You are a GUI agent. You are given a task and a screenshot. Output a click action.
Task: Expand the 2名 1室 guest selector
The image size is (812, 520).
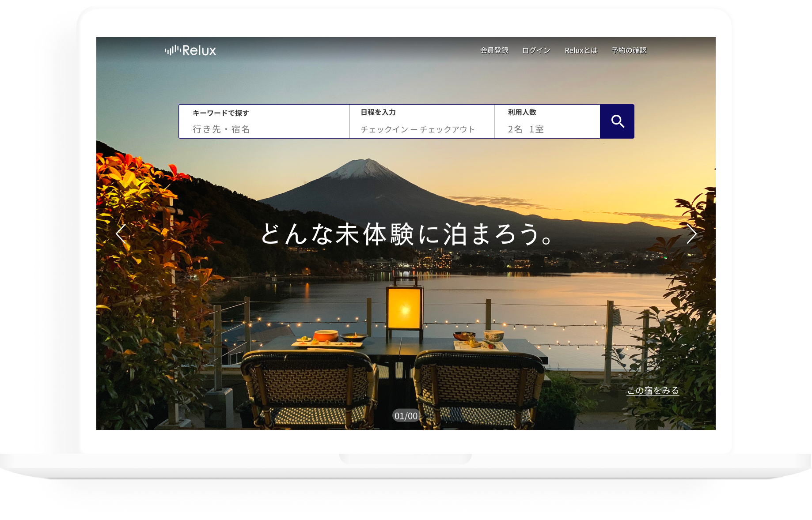[526, 129]
